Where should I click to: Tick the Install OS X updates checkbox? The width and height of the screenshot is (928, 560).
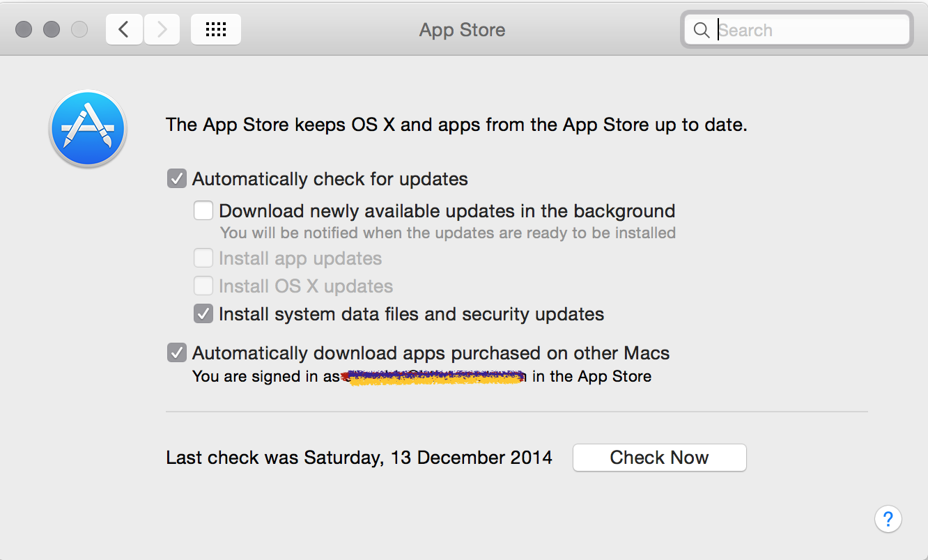(203, 286)
